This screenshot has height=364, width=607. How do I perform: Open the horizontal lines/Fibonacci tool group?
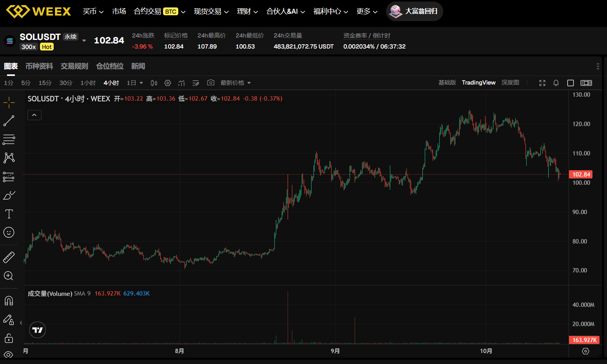click(x=9, y=139)
